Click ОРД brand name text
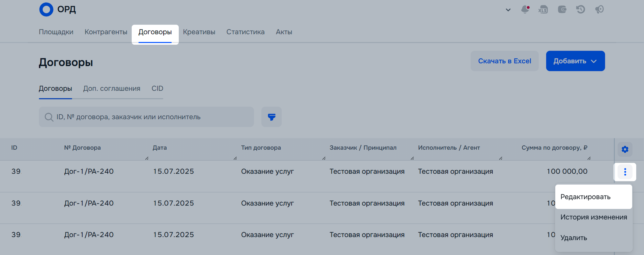The width and height of the screenshot is (644, 255). (x=67, y=9)
